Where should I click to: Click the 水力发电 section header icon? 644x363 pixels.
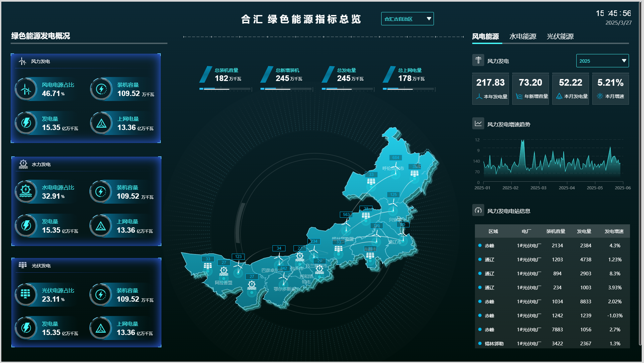[23, 164]
